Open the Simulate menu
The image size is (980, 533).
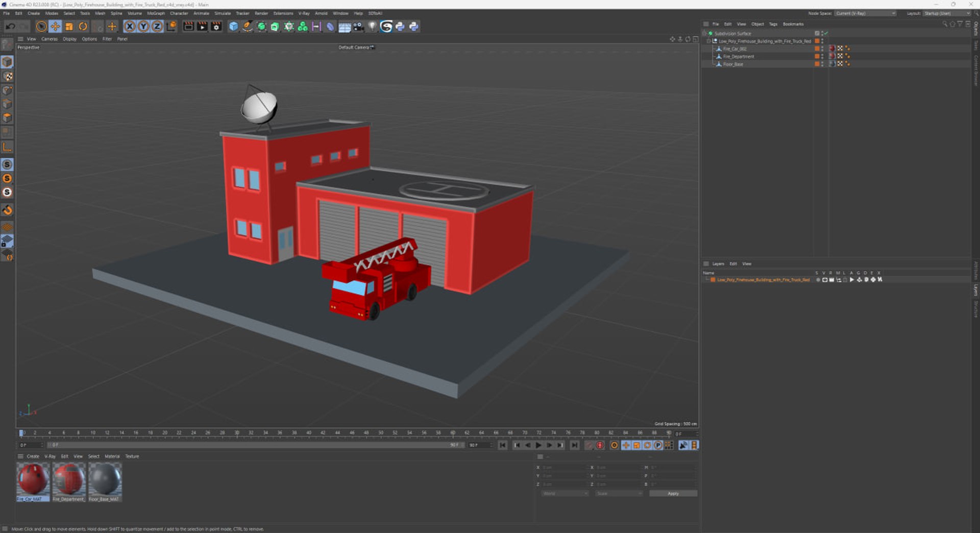(223, 13)
